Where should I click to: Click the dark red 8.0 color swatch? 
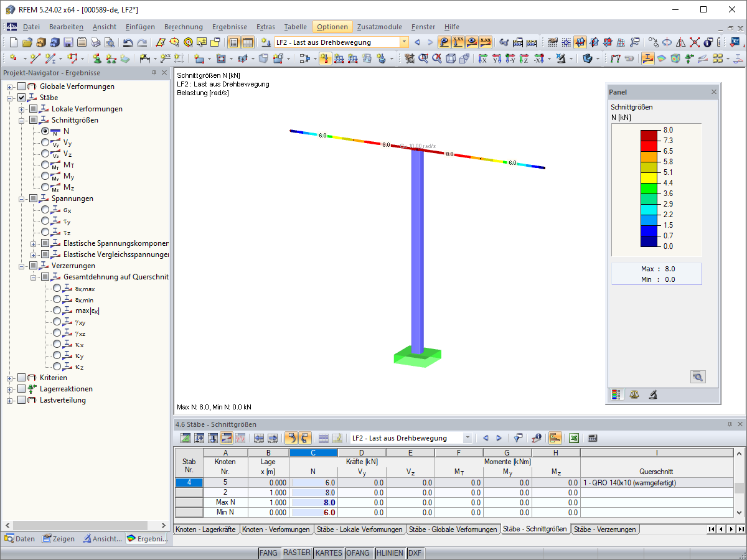click(650, 135)
